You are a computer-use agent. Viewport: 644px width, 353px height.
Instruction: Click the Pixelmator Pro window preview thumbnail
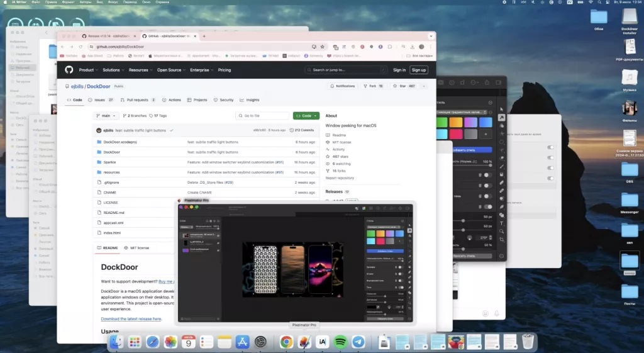click(x=296, y=263)
